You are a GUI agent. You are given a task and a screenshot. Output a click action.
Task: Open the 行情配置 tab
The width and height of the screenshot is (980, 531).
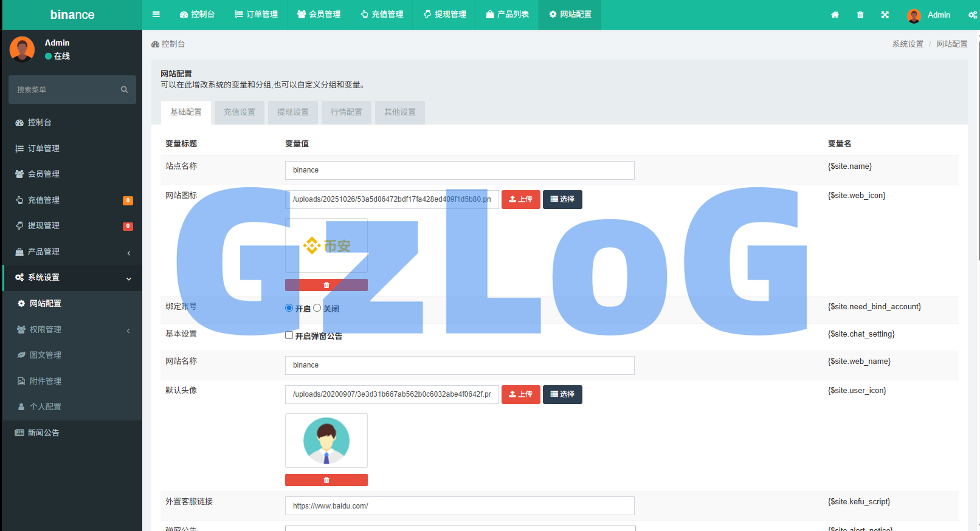(x=347, y=112)
